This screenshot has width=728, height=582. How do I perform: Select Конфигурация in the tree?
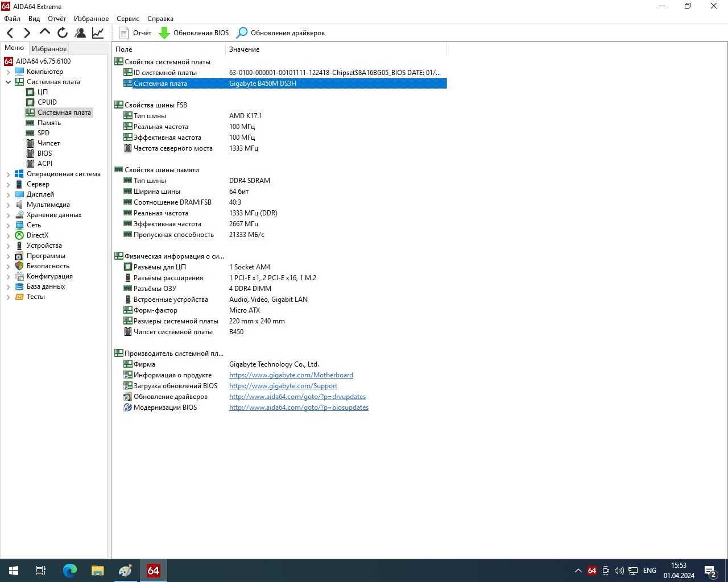pos(49,276)
